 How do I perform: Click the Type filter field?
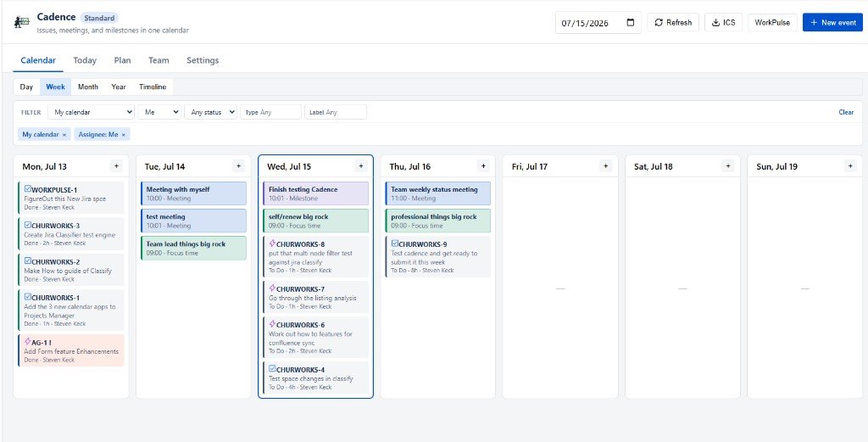point(270,112)
